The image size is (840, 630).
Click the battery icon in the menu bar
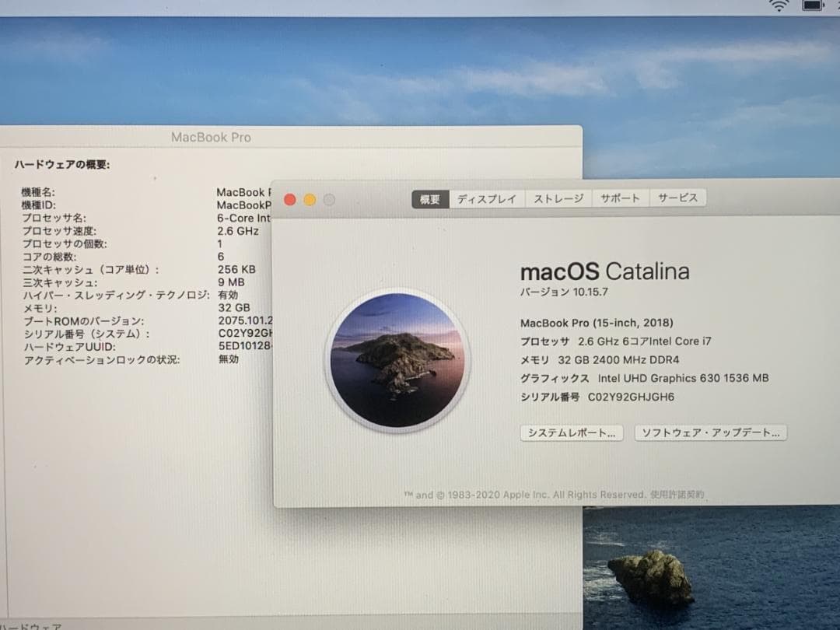pos(812,6)
